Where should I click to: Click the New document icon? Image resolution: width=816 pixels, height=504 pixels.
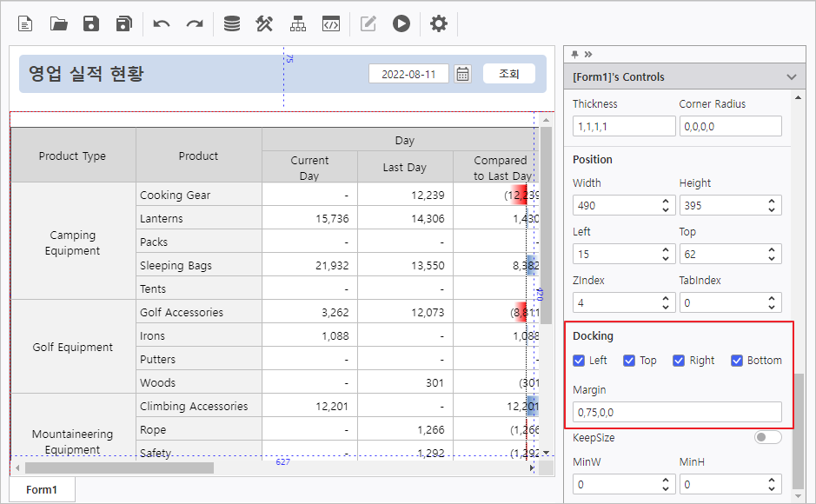(25, 24)
